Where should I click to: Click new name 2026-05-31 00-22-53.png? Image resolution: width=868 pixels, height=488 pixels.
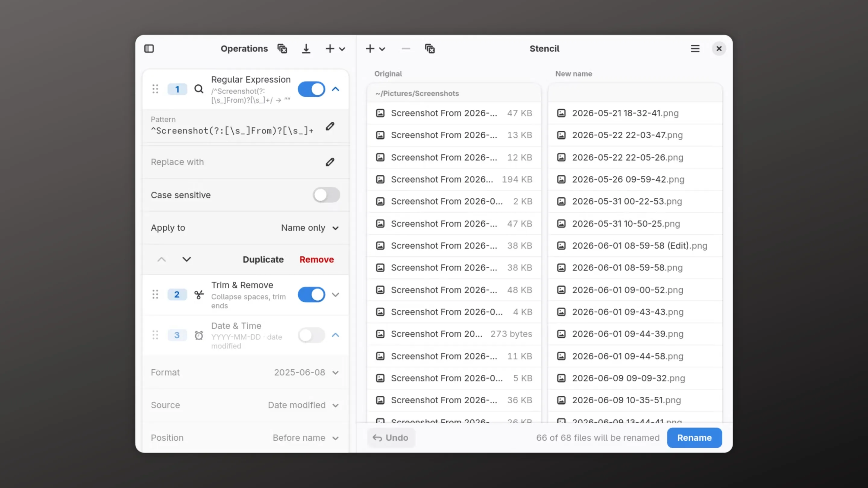click(627, 202)
